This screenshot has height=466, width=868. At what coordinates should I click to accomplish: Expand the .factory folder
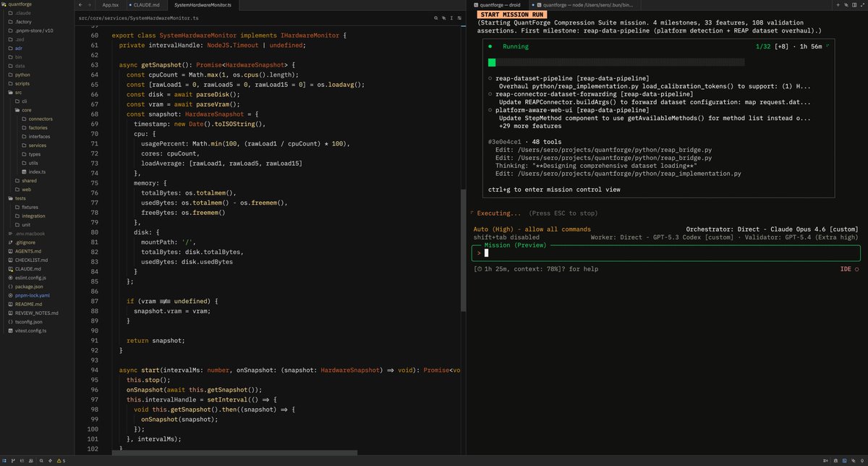click(22, 22)
